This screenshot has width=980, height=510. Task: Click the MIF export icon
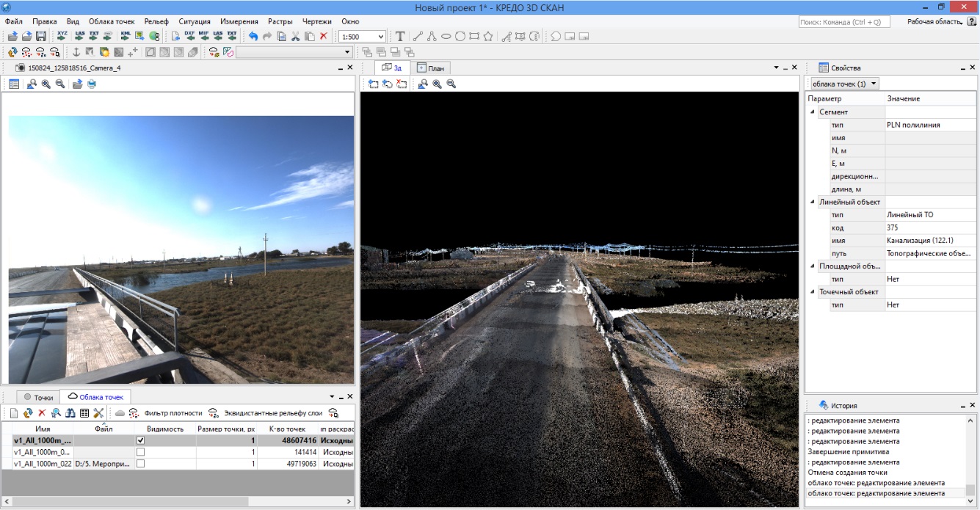click(204, 36)
